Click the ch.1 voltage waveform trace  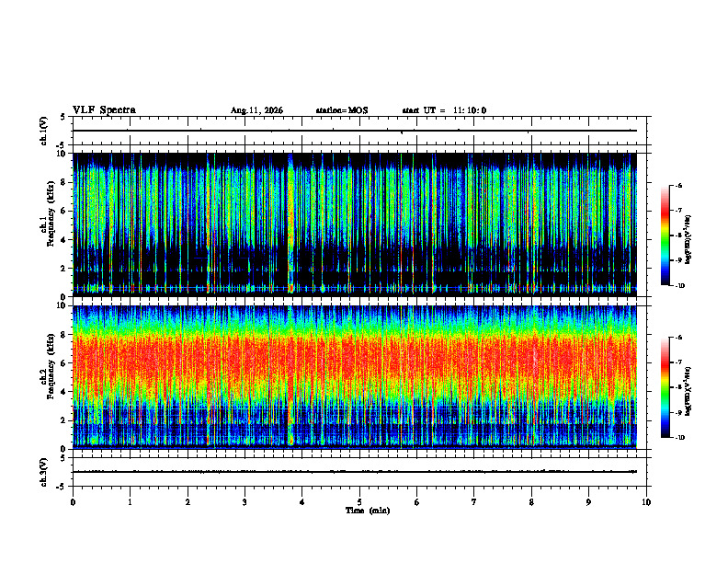[355, 131]
